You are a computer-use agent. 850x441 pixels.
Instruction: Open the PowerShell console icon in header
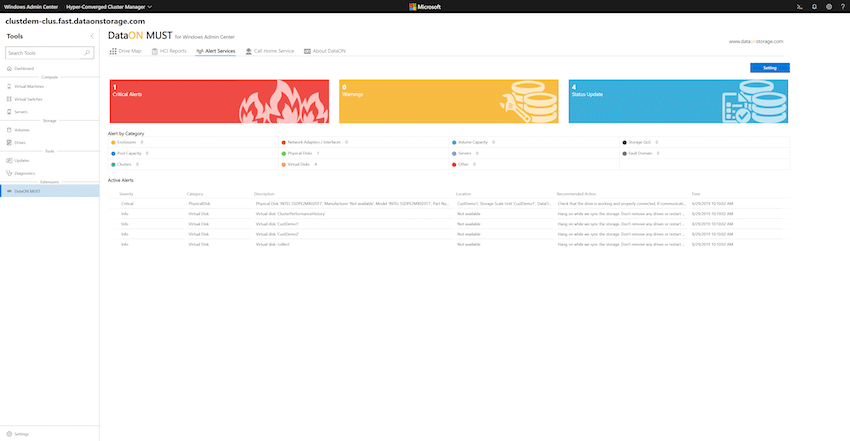point(800,7)
